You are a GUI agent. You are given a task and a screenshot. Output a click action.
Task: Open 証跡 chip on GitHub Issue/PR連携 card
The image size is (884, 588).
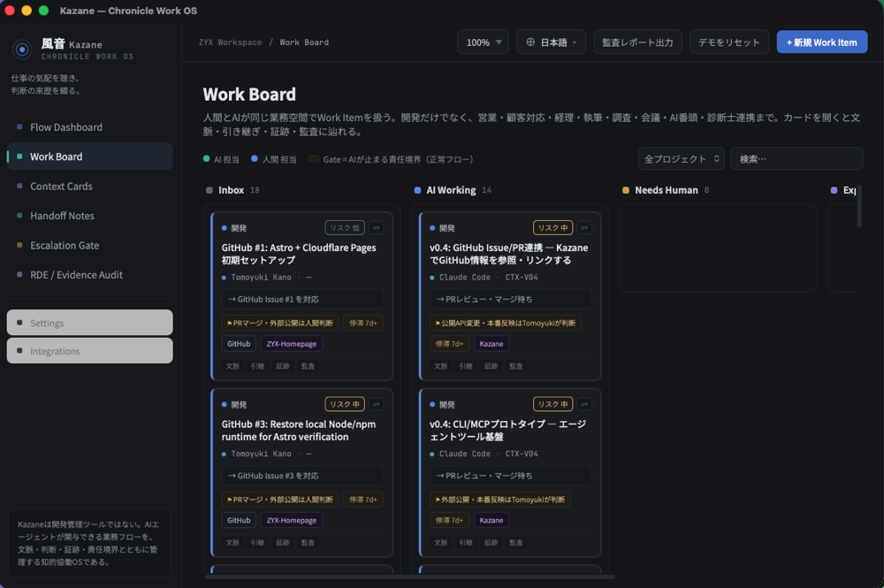(x=491, y=366)
